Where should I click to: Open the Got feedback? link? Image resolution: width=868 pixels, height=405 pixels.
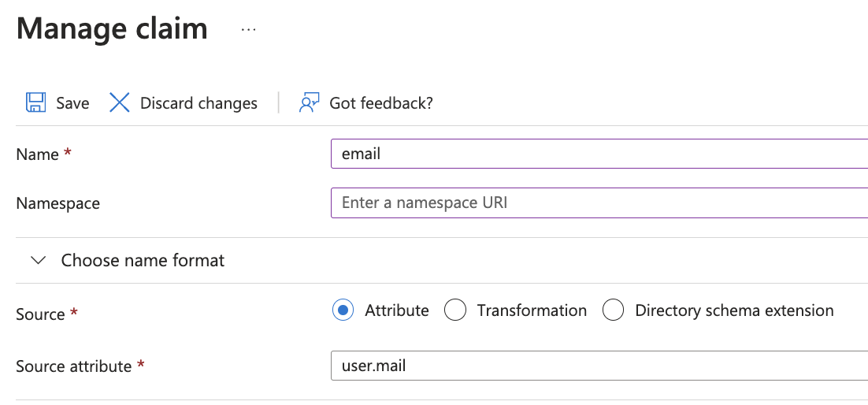click(381, 103)
